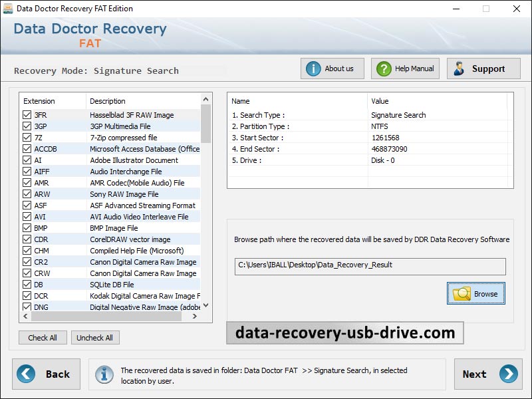Viewport: 532px width, 399px height.
Task: Click the Data Doctor Recovery title bar icon
Action: click(x=8, y=9)
